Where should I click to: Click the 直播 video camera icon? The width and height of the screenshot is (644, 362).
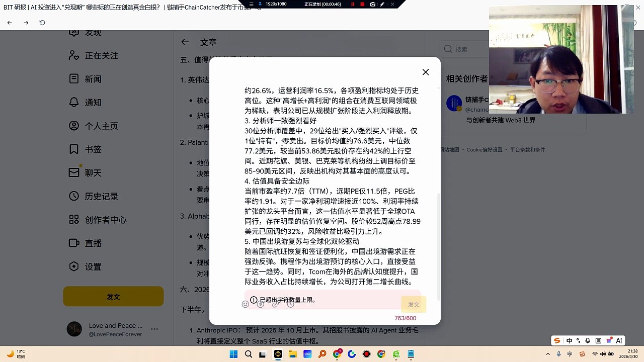click(x=74, y=243)
